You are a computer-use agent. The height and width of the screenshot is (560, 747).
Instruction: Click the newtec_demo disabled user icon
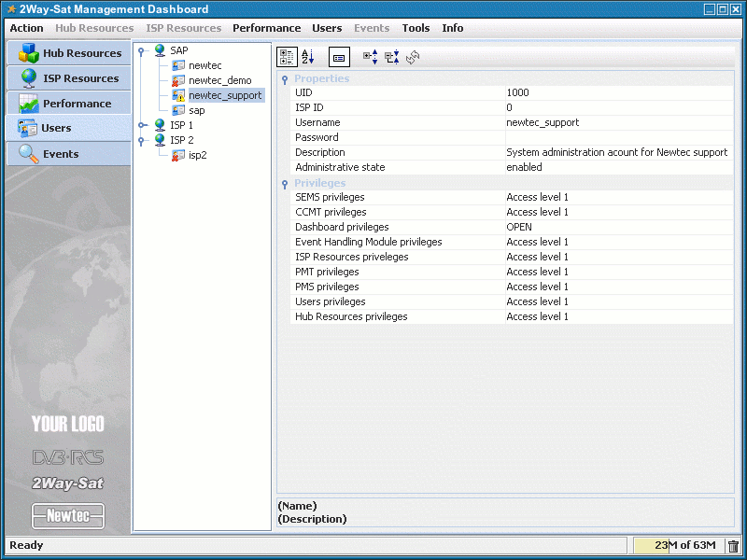(x=178, y=80)
